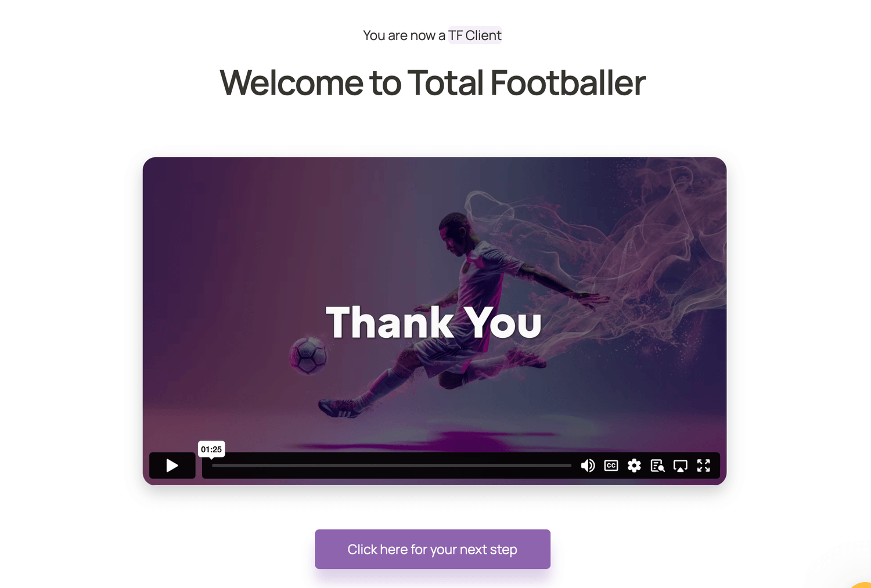Click the 01:25 timestamp bubble
Screen dimensions: 871x588
[x=211, y=449]
